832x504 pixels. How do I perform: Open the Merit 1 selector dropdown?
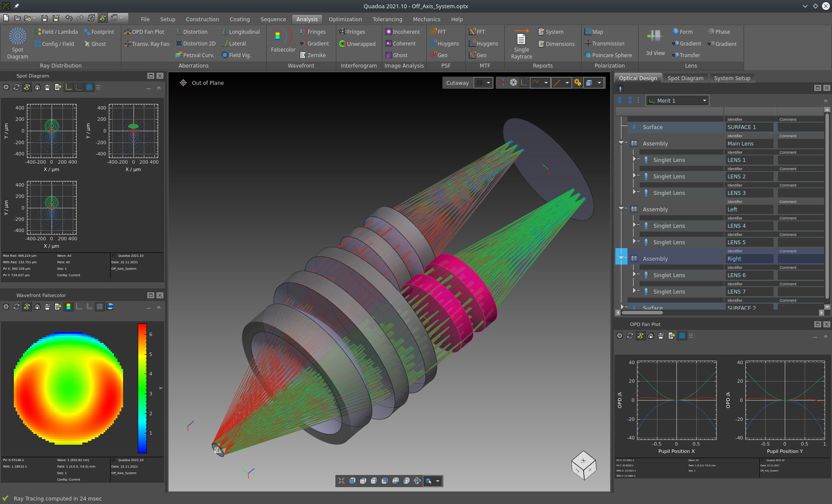[677, 100]
